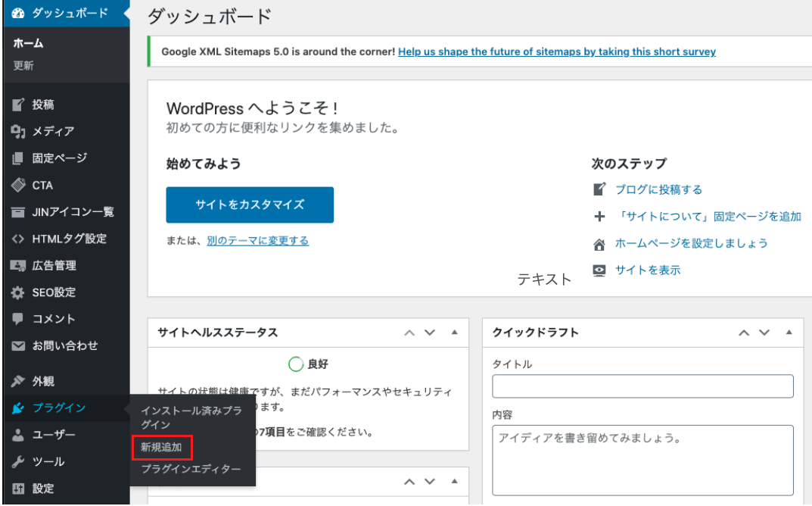Image resolution: width=812 pixels, height=506 pixels.
Task: Follow the sitemaps short survey link
Action: coord(557,52)
